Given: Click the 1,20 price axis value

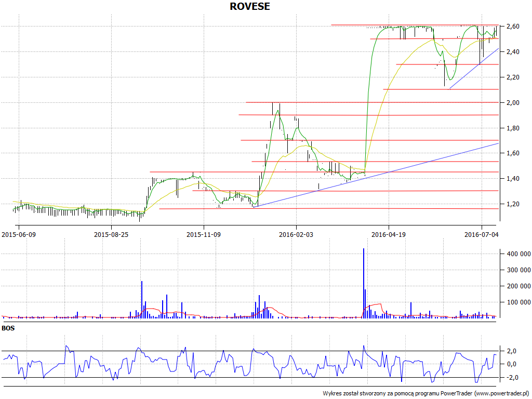Looking at the screenshot, I should coord(513,204).
